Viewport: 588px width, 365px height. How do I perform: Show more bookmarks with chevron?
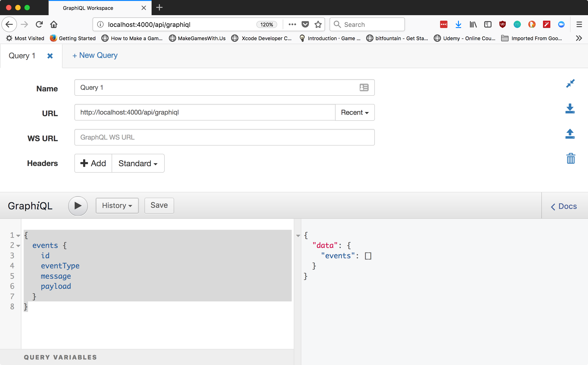[x=579, y=38]
